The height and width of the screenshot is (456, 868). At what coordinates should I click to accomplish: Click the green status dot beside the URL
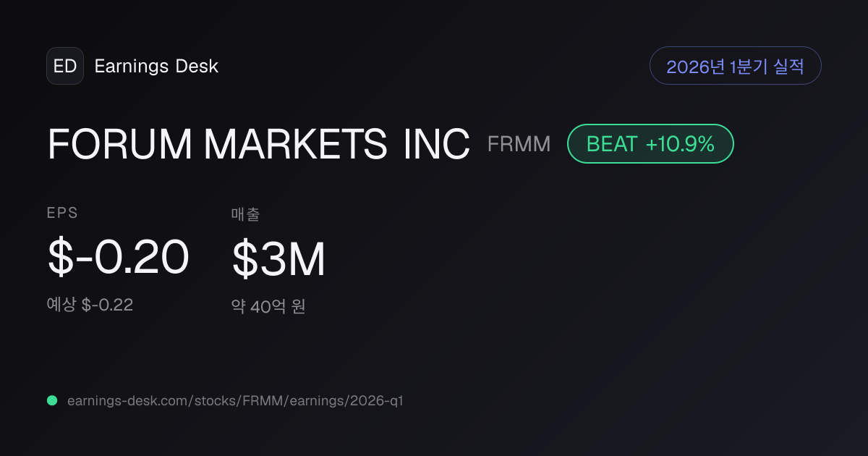pyautogui.click(x=52, y=400)
